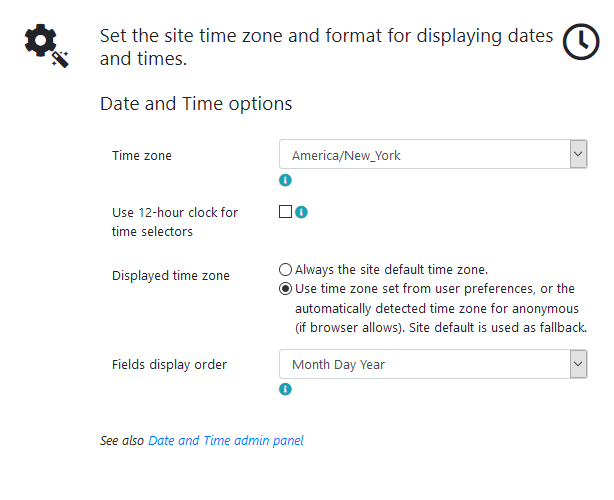Click 'Use 12-hour clock for time selectors' label
This screenshot has width=614, height=500.
click(174, 222)
